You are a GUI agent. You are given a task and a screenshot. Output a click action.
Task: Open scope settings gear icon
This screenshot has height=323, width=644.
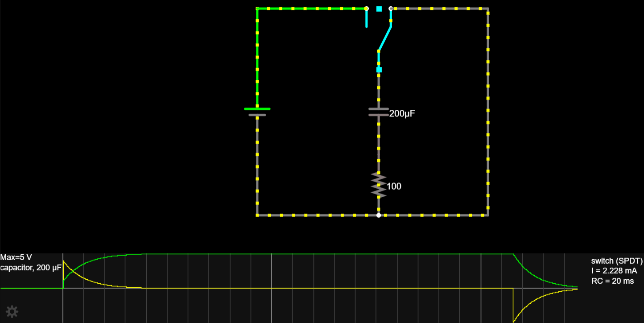coord(12,311)
